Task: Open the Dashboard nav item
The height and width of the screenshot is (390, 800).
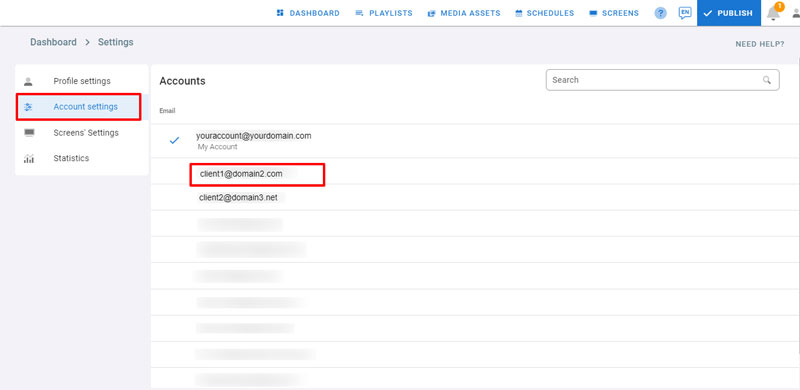Action: click(308, 13)
